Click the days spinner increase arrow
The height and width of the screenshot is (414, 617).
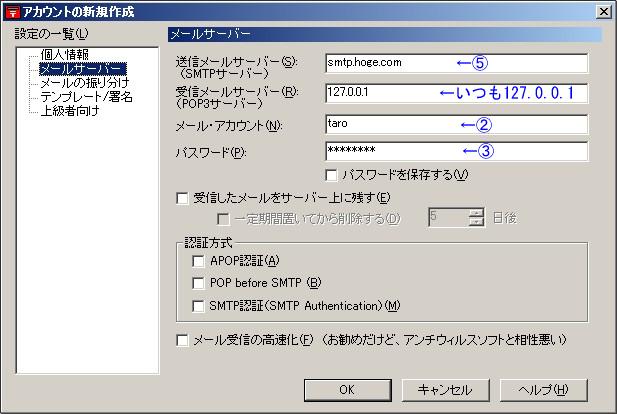pyautogui.click(x=476, y=213)
